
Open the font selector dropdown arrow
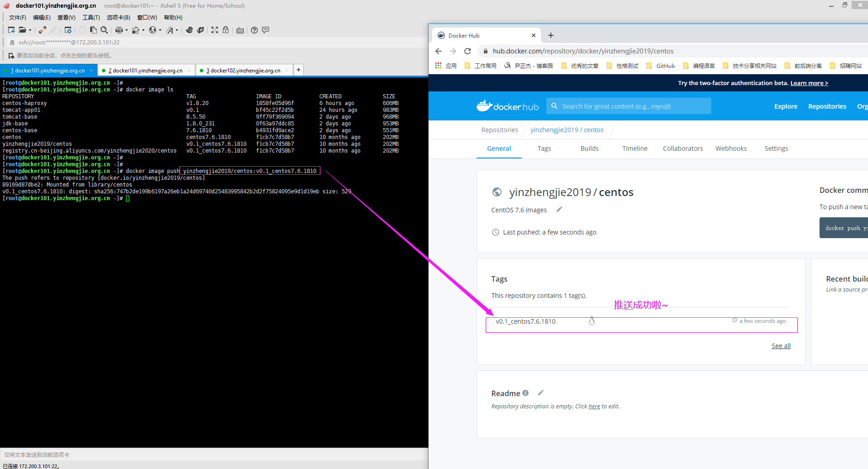[177, 30]
